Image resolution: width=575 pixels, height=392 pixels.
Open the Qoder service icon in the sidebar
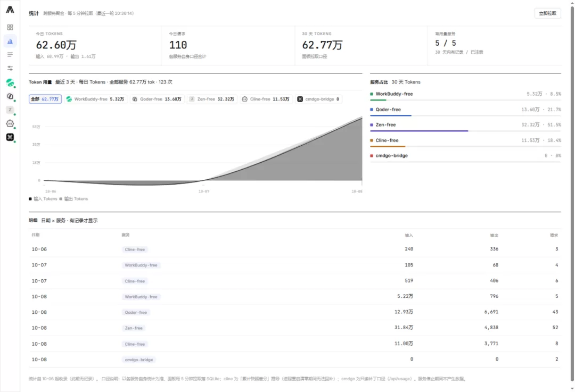(10, 96)
